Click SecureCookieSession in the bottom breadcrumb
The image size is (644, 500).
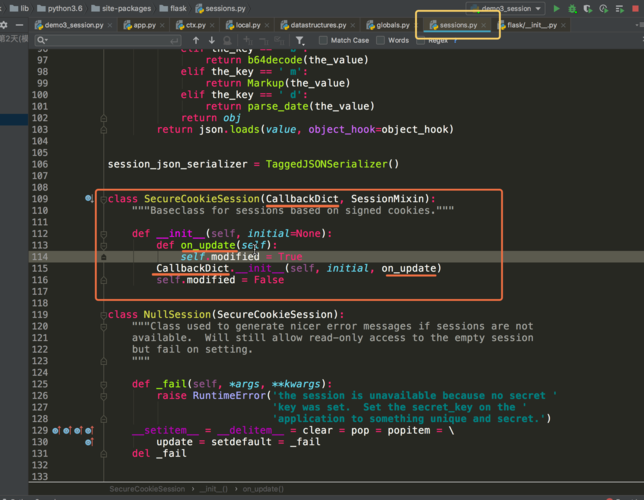coord(147,489)
